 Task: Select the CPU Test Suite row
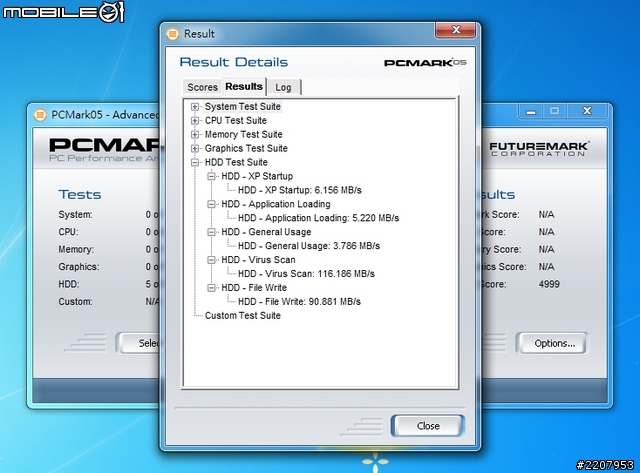click(236, 120)
